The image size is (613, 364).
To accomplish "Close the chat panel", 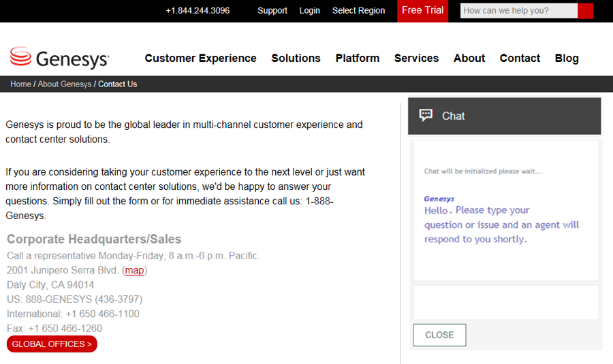I will tap(439, 335).
